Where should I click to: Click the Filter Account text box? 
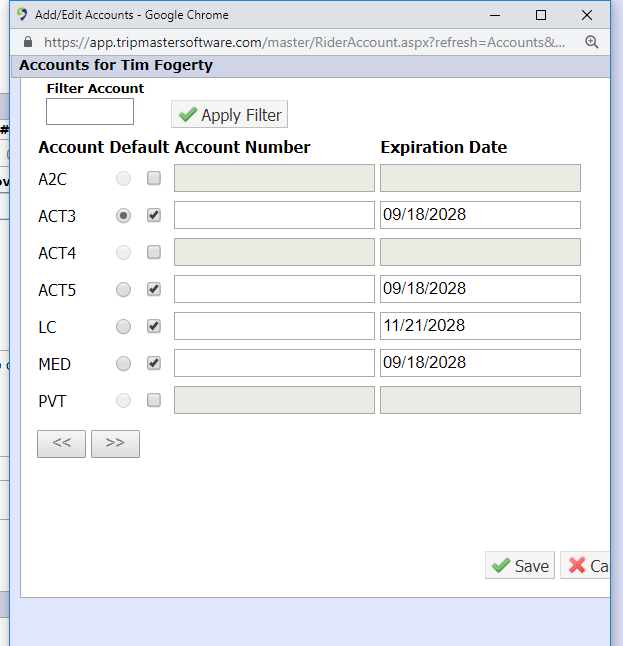click(90, 111)
